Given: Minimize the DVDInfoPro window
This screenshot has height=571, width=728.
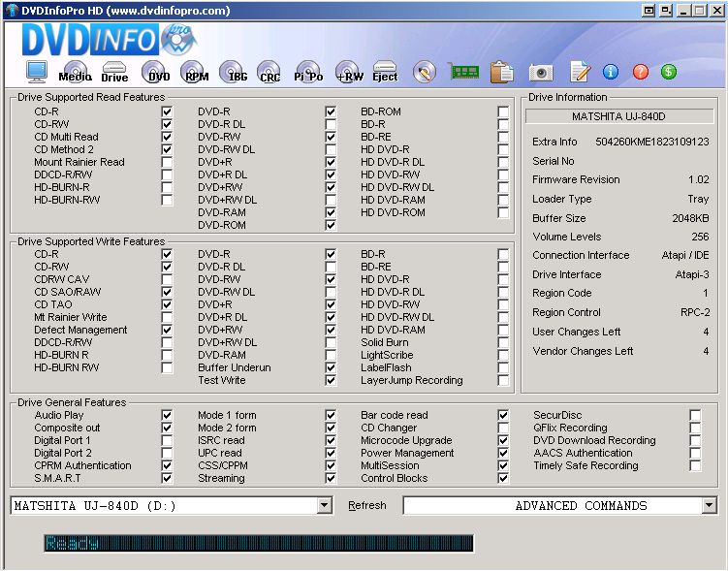Looking at the screenshot, I should point(683,11).
